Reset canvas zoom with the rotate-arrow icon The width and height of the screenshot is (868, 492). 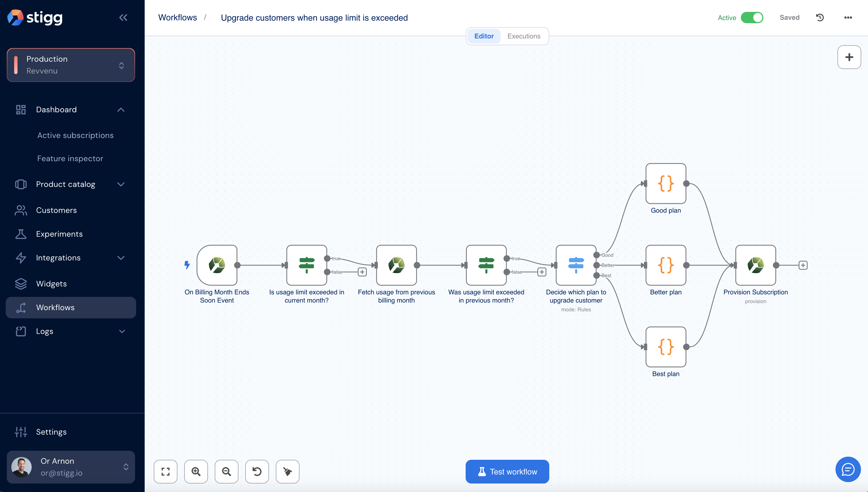[257, 471]
